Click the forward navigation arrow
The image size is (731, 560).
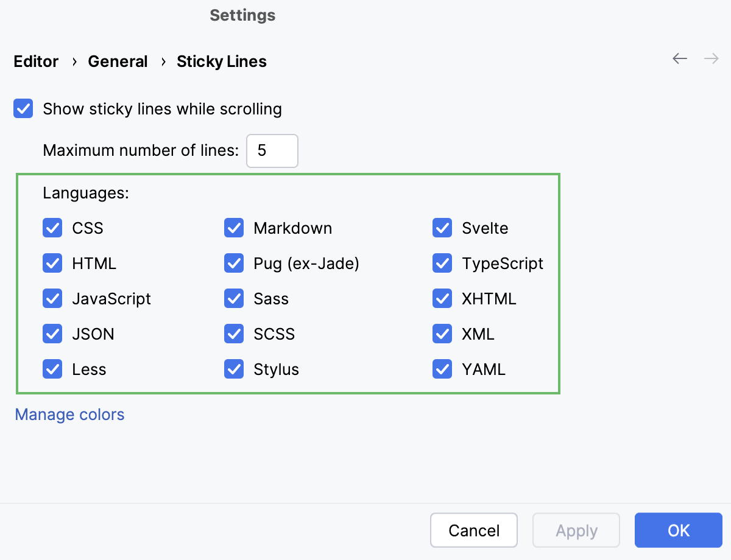click(710, 58)
